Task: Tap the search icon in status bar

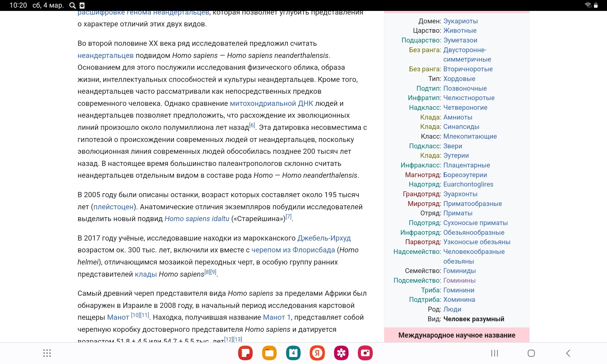Action: pyautogui.click(x=72, y=5)
